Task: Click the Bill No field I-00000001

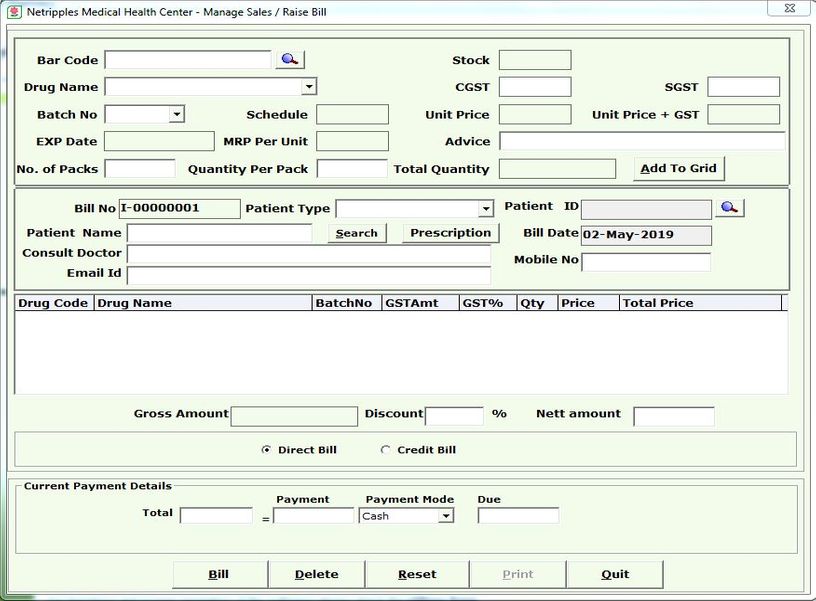Action: [180, 209]
